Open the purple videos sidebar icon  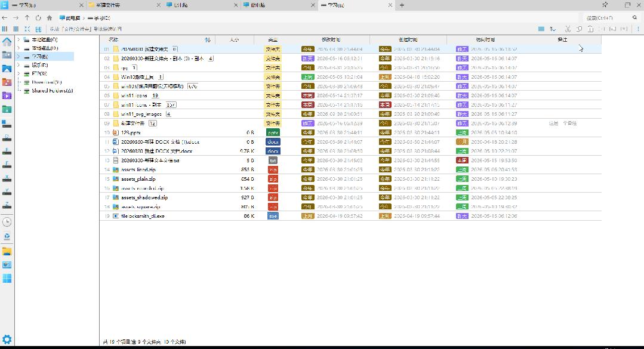click(7, 95)
